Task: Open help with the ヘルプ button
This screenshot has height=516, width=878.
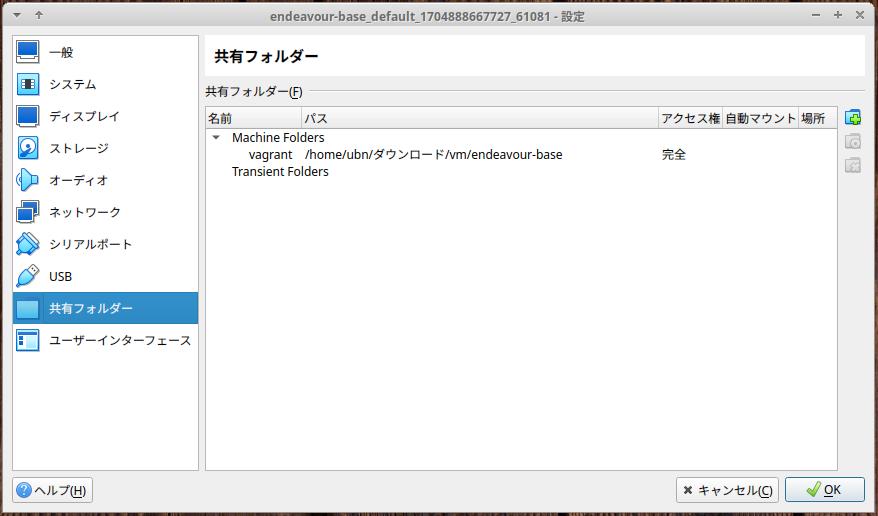Action: 53,490
